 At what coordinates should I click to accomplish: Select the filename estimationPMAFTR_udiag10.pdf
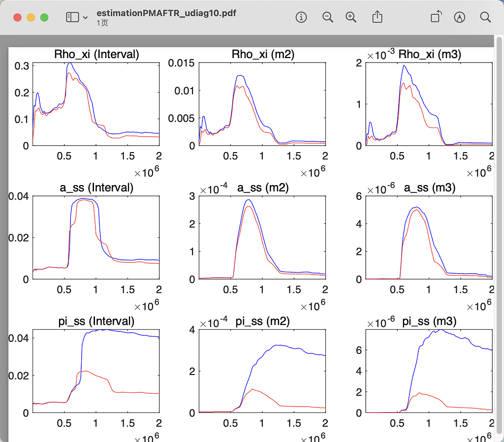click(x=166, y=13)
